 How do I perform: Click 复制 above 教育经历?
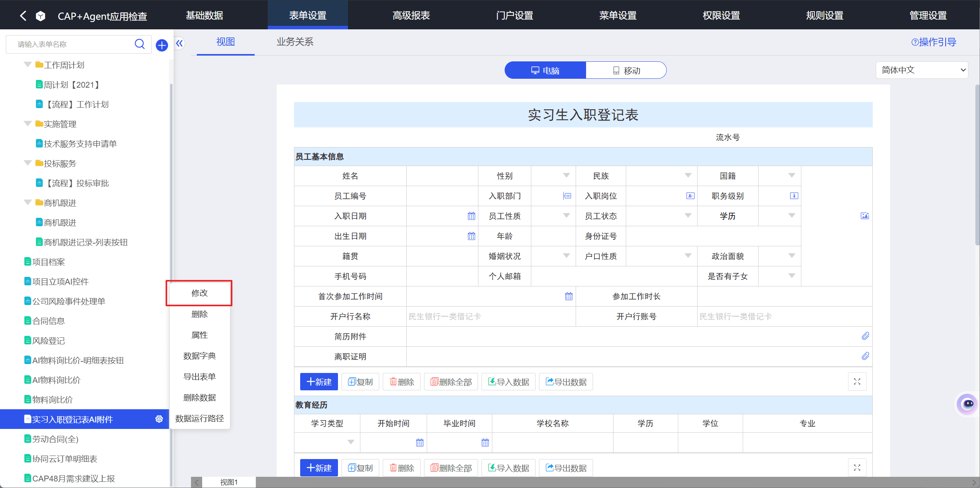pyautogui.click(x=360, y=381)
